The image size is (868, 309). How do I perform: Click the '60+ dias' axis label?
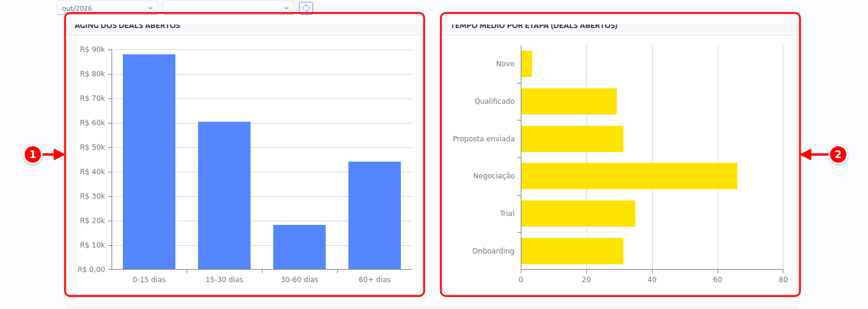click(x=375, y=279)
